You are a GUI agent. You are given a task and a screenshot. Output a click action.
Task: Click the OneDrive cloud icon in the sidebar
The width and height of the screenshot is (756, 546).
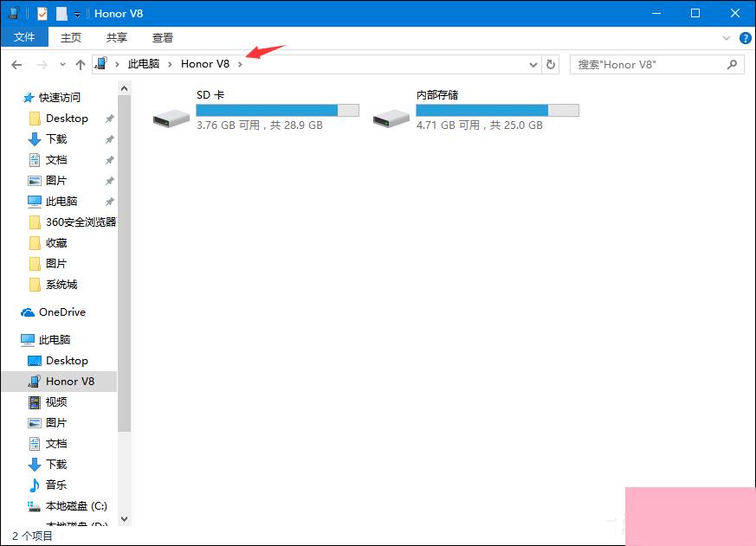pyautogui.click(x=28, y=312)
